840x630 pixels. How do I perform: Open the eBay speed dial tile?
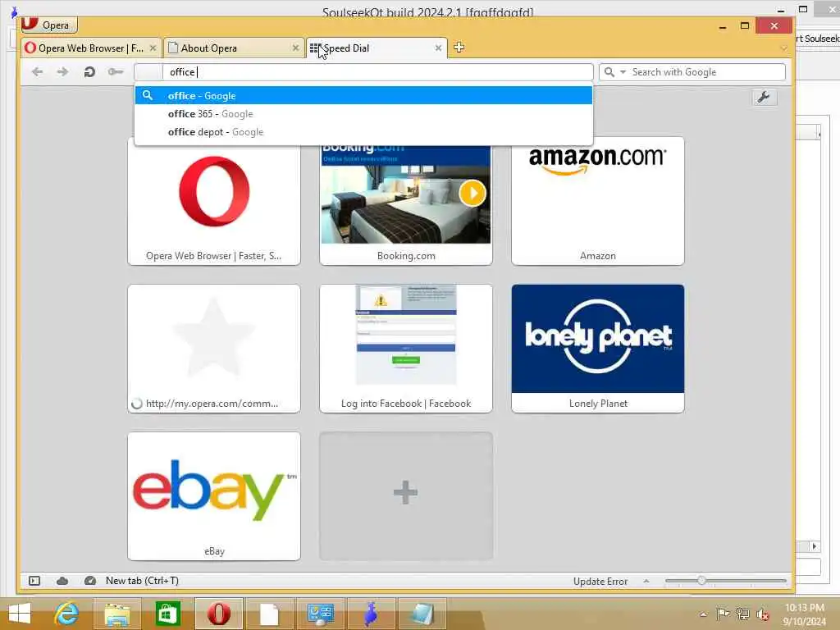pyautogui.click(x=214, y=496)
